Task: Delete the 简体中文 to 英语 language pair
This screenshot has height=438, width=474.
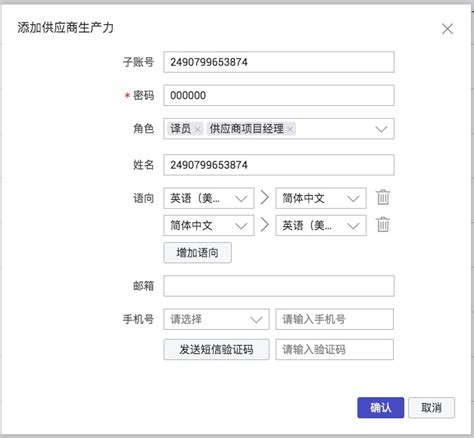Action: click(383, 225)
